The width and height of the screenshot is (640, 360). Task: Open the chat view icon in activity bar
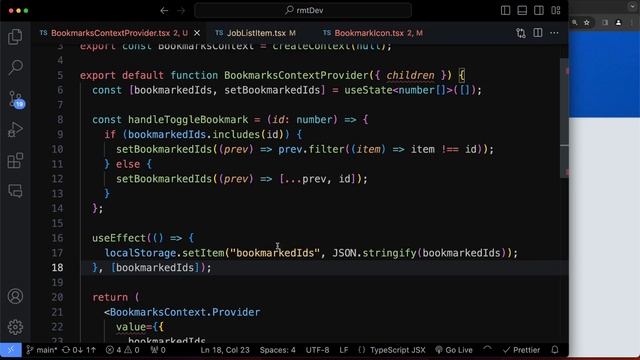tap(15, 191)
